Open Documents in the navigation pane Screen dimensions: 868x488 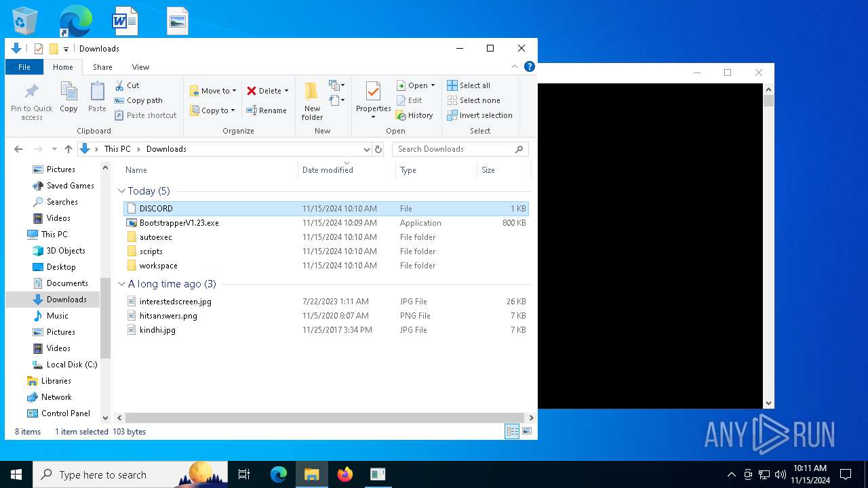(x=61, y=283)
